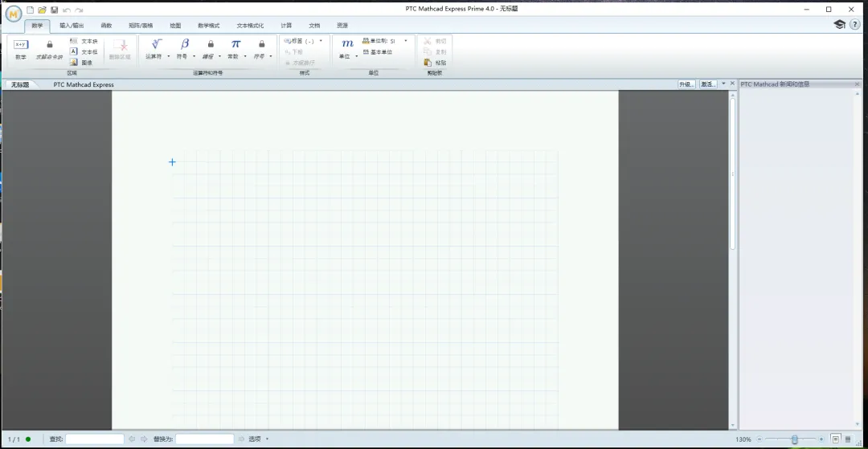Undo the last action in quick access toolbar
The image size is (868, 449).
(x=67, y=10)
